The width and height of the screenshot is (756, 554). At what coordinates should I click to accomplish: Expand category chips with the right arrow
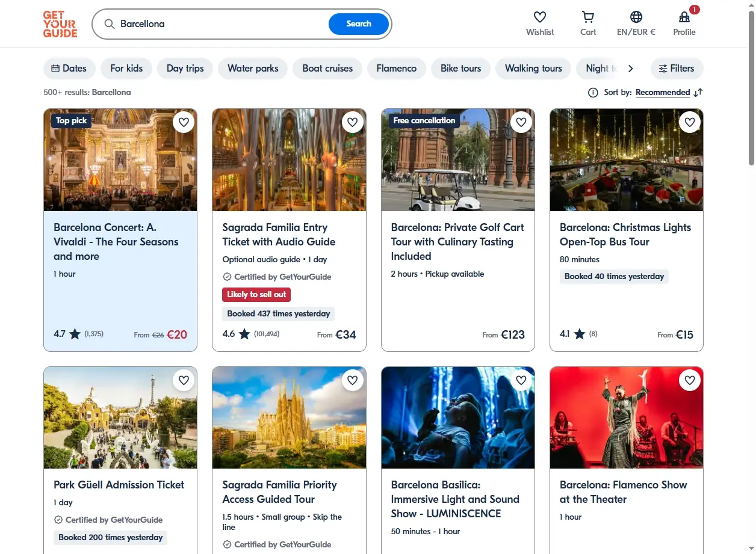point(630,69)
